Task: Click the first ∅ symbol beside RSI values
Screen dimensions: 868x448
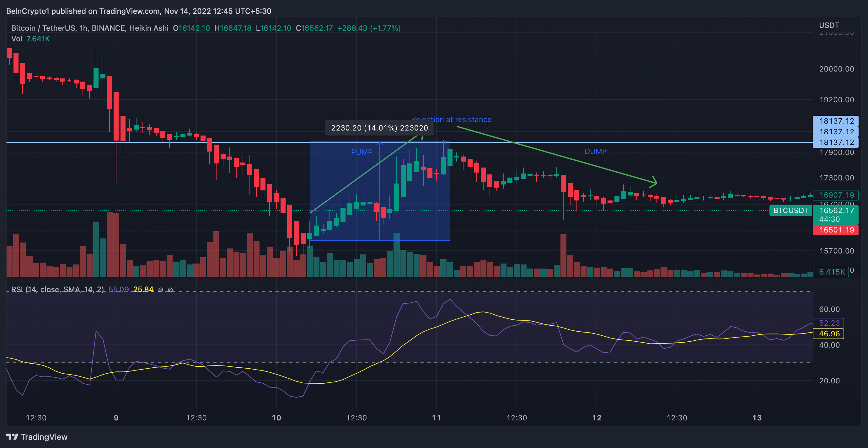Action: [161, 290]
